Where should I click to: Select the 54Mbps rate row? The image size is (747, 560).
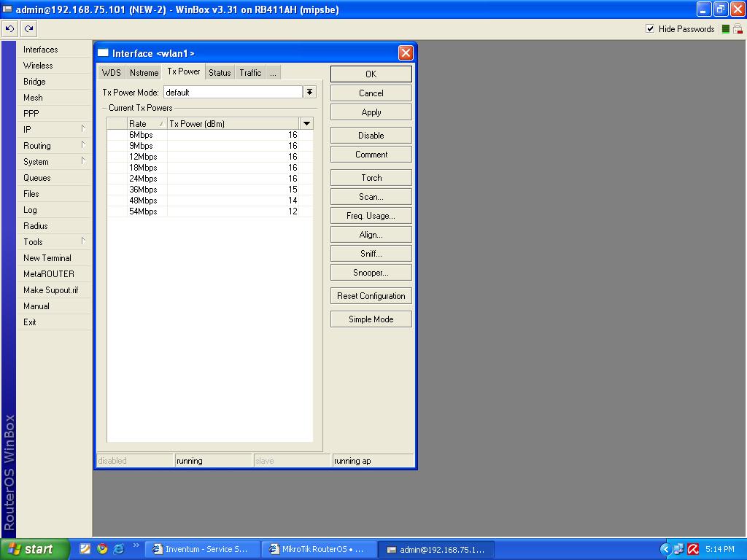(209, 211)
